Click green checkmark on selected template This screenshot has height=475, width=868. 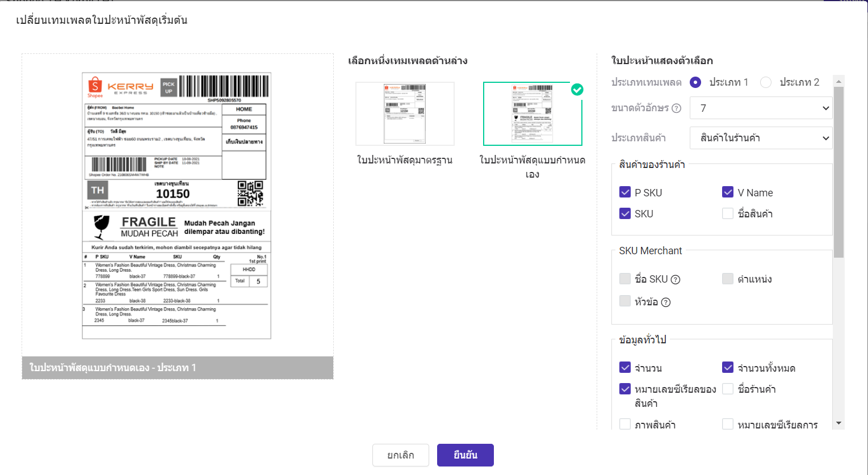(x=577, y=90)
